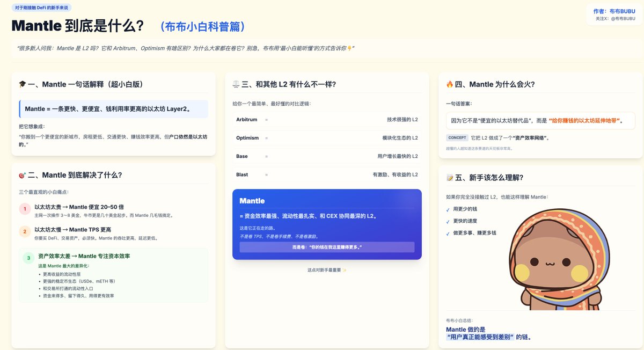Click the main title Mantle 到底是什么？
Image resolution: width=644 pixels, height=350 pixels.
pyautogui.click(x=78, y=26)
